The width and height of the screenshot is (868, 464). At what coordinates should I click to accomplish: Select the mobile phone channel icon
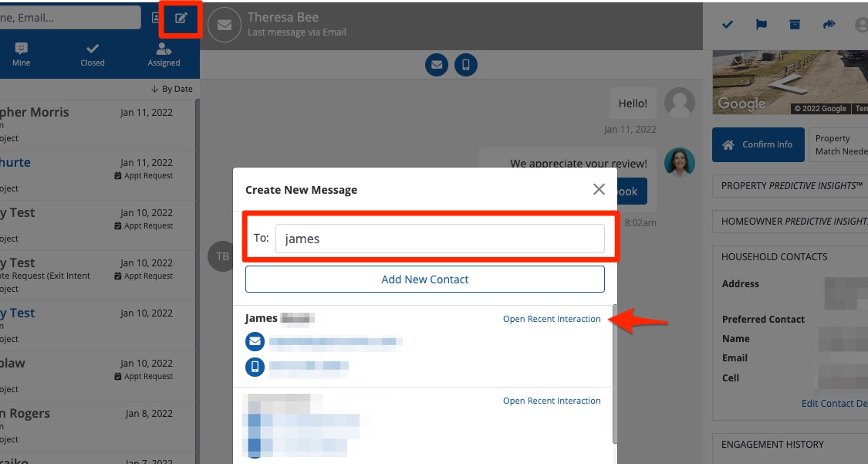tap(465, 65)
